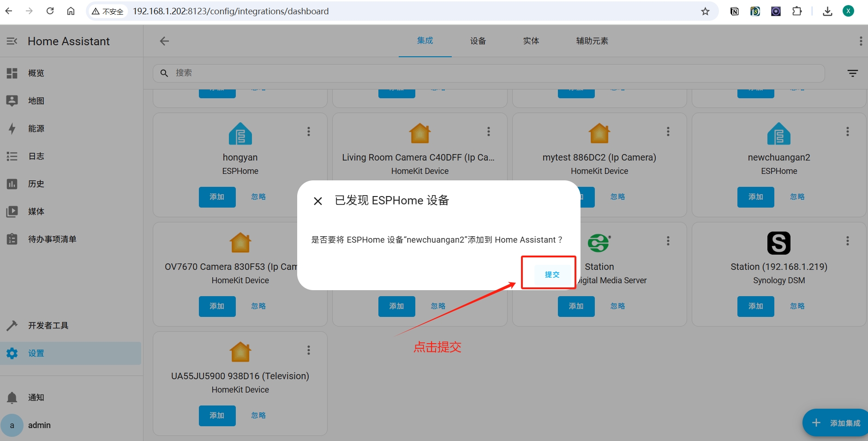
Task: Open options menu for mytest 886DC2 card
Action: [668, 131]
